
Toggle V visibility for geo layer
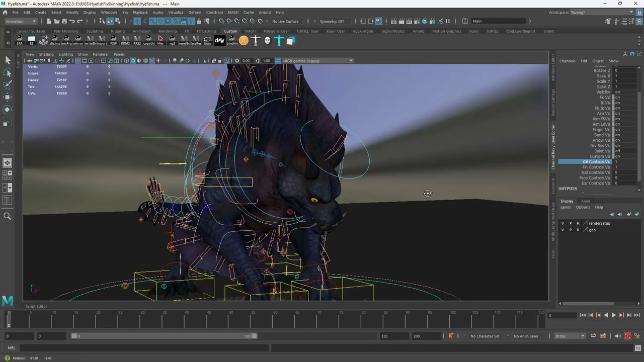tap(562, 230)
